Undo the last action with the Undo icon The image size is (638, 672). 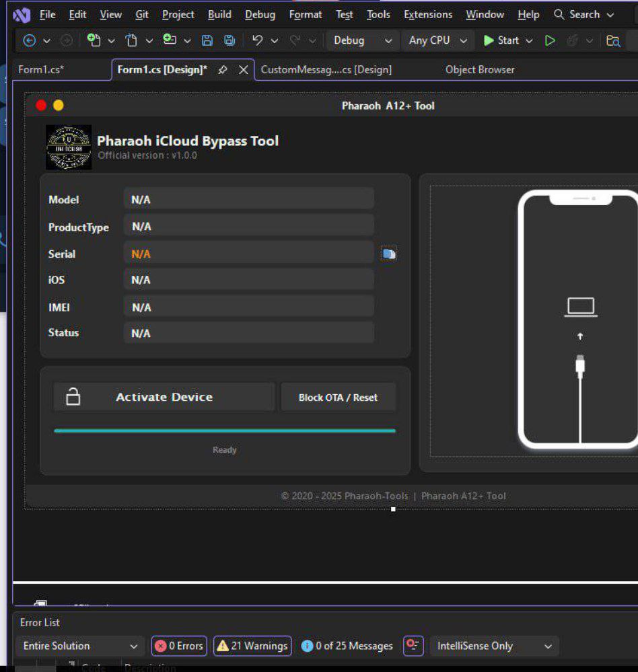(257, 40)
